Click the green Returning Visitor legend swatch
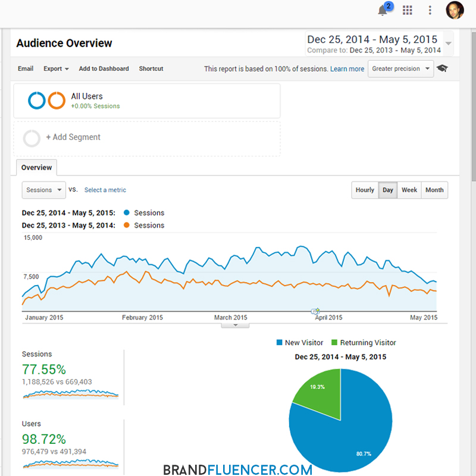476x476 pixels. tap(334, 343)
